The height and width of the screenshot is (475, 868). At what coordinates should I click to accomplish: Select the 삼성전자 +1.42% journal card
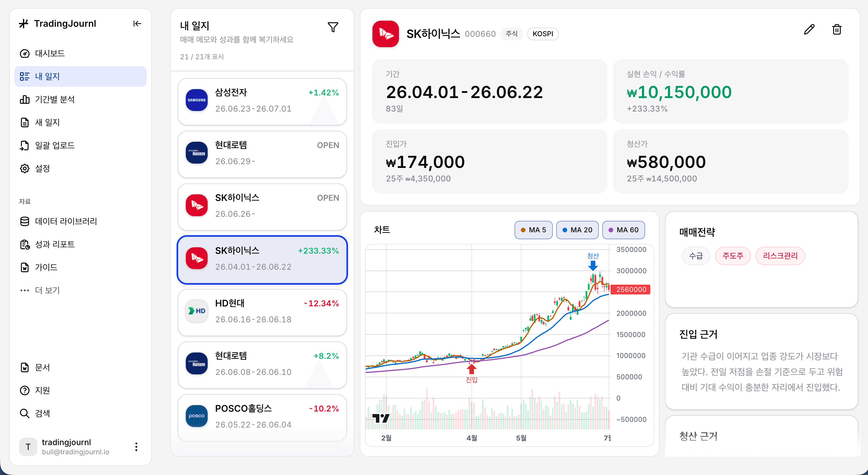click(262, 102)
